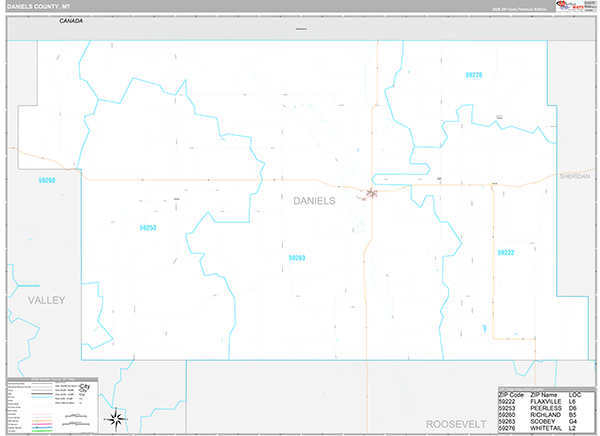Click grid location D6 in the index table
The width and height of the screenshot is (600, 436).
(573, 408)
